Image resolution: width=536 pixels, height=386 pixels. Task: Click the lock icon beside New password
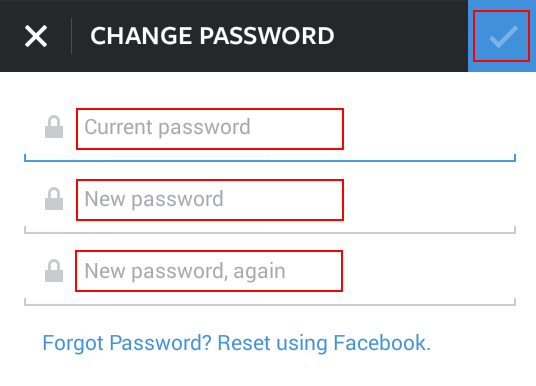(54, 199)
